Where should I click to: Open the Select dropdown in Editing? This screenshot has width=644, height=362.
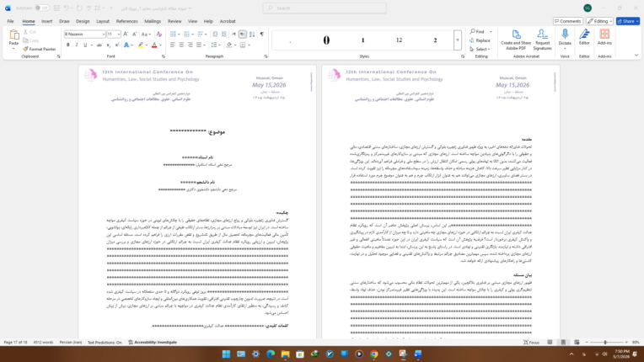480,49
